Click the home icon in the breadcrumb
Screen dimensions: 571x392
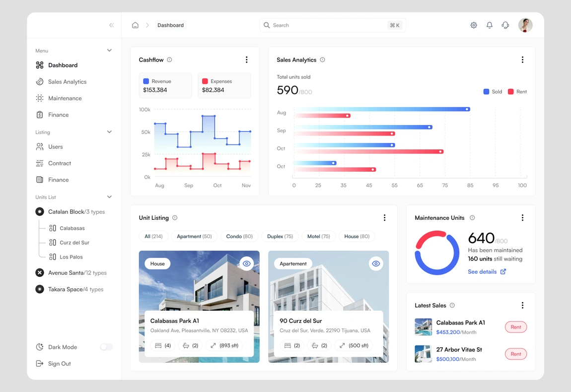[x=135, y=25]
